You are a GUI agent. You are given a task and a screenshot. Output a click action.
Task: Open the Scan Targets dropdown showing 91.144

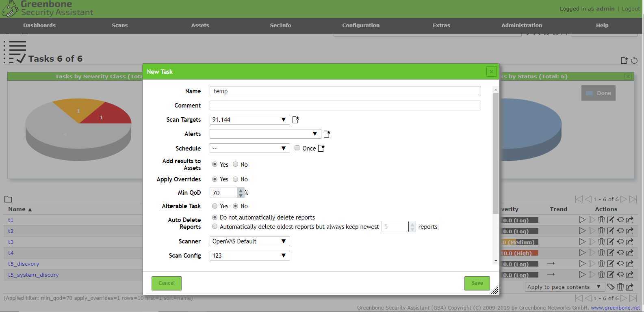pos(249,120)
